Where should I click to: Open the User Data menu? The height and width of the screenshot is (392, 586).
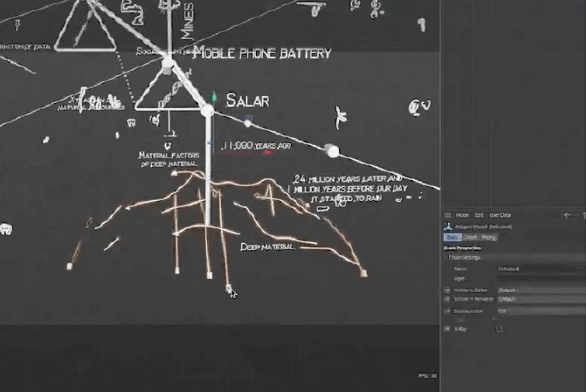pyautogui.click(x=500, y=215)
